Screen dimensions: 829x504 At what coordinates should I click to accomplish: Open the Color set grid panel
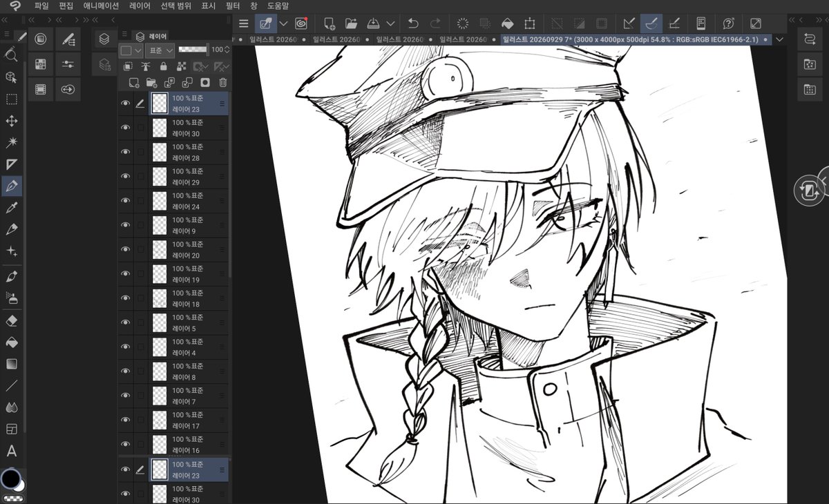pos(41,64)
